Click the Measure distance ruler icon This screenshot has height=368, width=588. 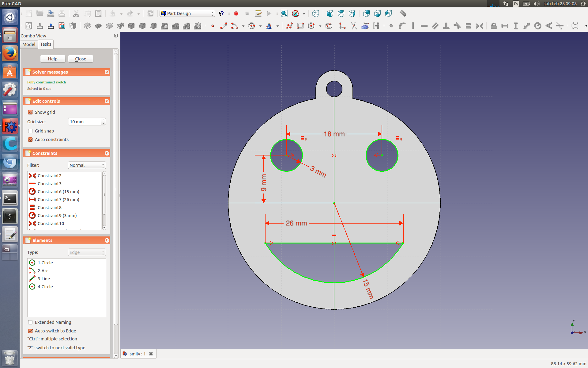tap(403, 13)
